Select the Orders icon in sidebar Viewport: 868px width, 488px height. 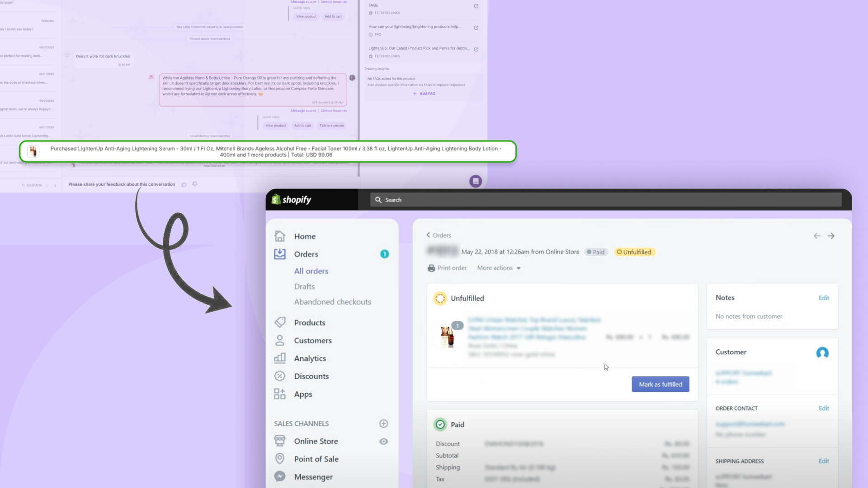pyautogui.click(x=279, y=254)
